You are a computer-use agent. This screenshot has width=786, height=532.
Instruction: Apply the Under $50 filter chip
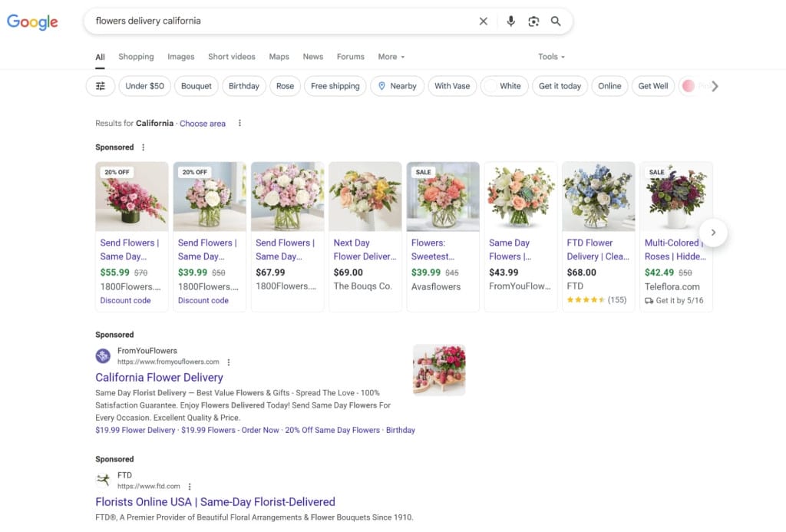pyautogui.click(x=144, y=86)
